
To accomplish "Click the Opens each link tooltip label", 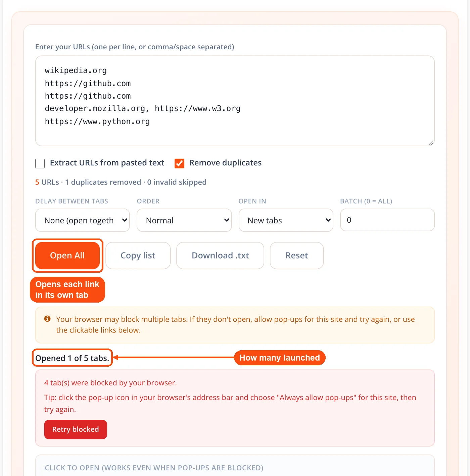I will 67,290.
